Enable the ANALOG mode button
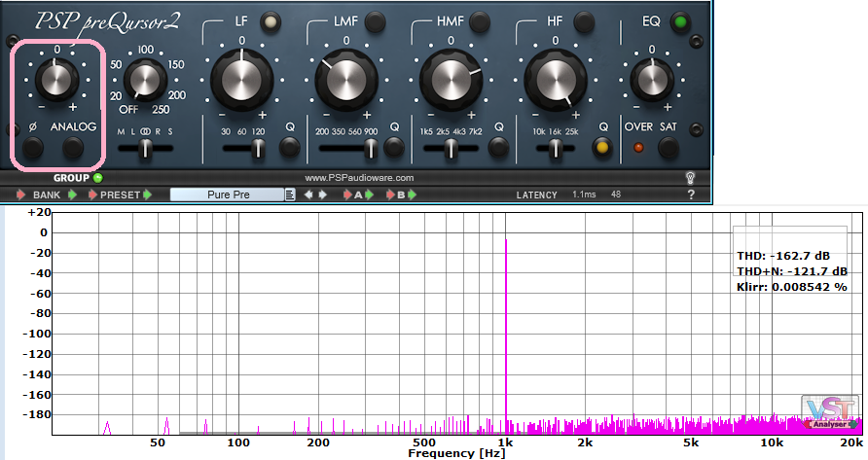Viewport: 868px width, 460px height. [72, 148]
